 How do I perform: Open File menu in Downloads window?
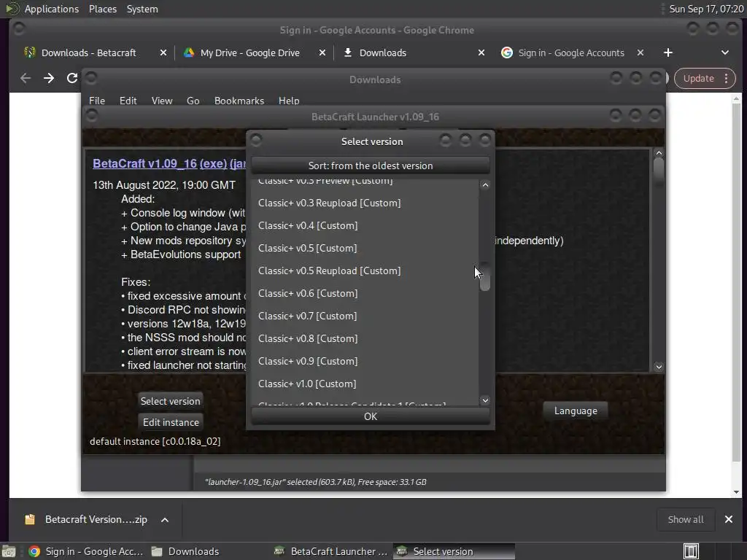[97, 101]
